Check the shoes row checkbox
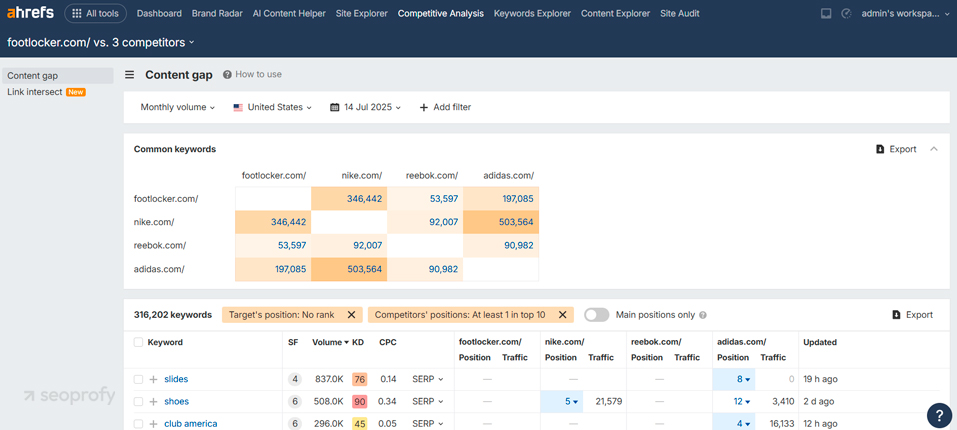This screenshot has width=957, height=430. [x=139, y=401]
